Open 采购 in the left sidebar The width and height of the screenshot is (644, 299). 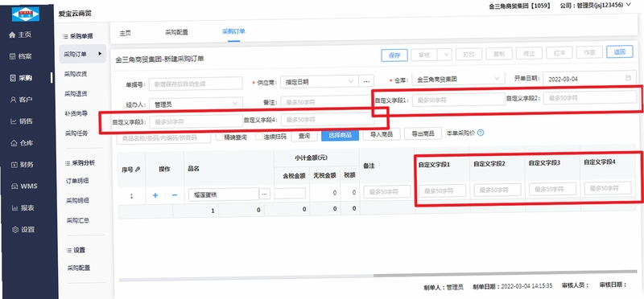point(21,78)
